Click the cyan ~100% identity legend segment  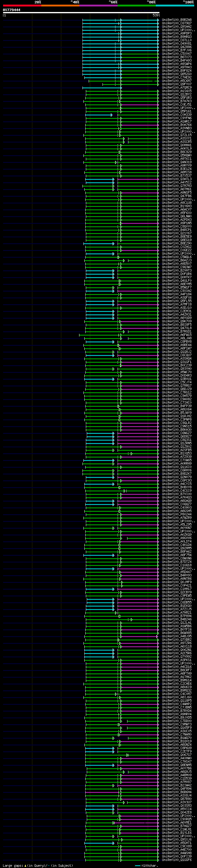click(x=175, y=6)
